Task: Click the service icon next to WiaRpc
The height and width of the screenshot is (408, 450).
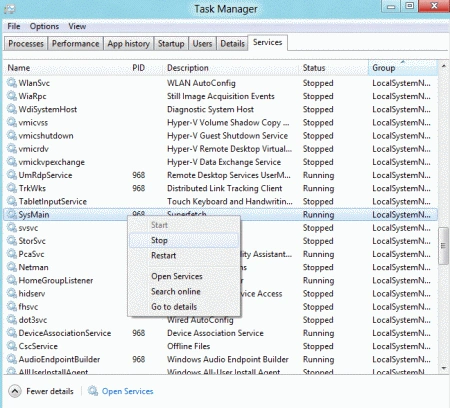Action: tap(12, 96)
